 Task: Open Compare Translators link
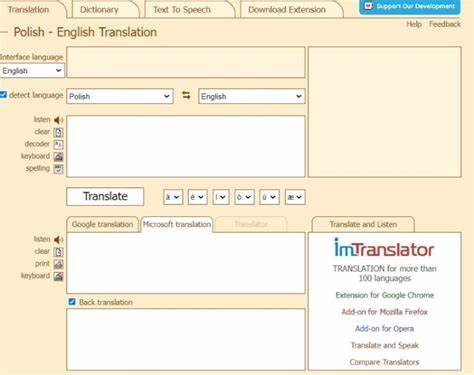(384, 362)
